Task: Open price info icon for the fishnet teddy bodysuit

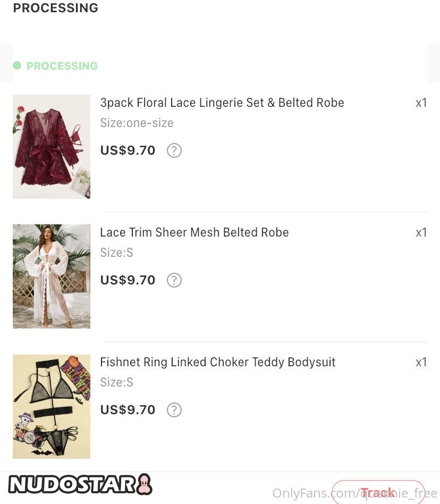Action: [x=174, y=410]
